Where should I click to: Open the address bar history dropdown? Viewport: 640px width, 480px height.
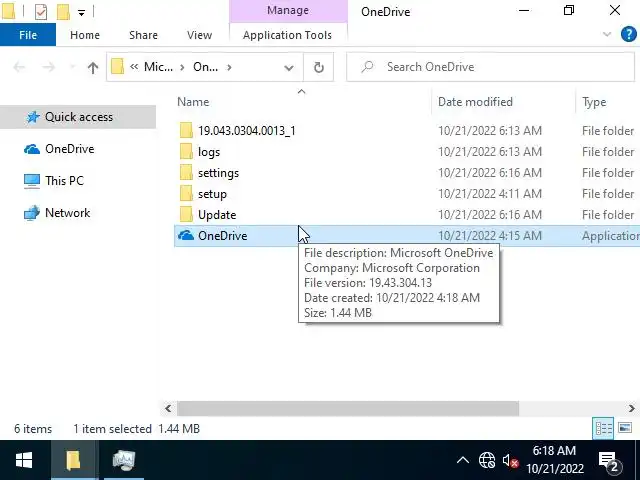pyautogui.click(x=289, y=67)
